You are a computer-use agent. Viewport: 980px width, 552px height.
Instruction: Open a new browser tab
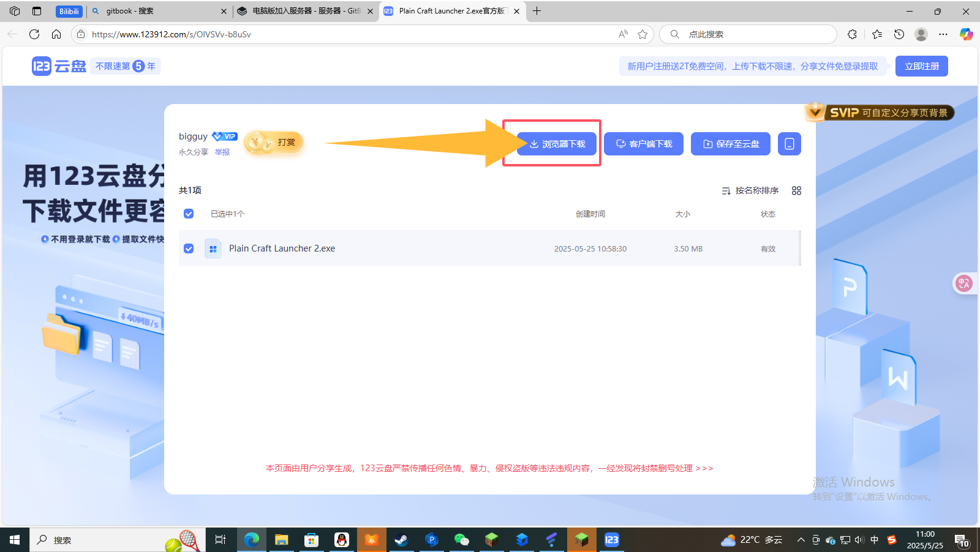tap(537, 11)
